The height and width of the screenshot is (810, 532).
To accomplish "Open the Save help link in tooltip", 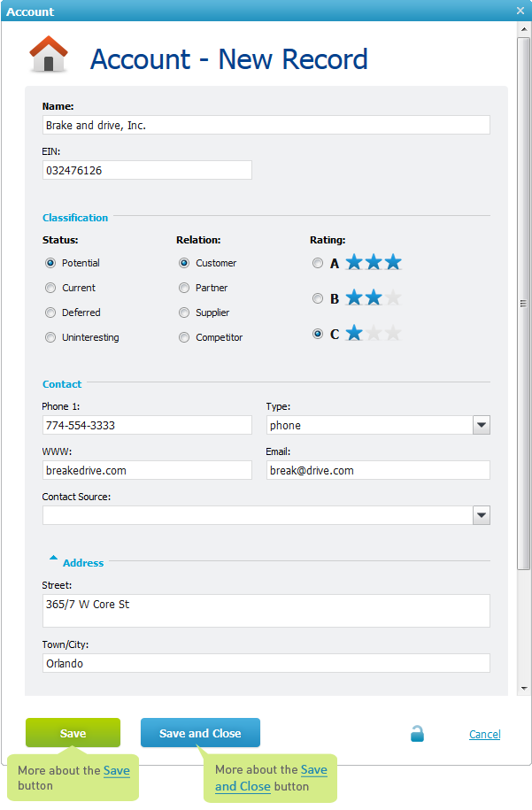I will [x=117, y=771].
